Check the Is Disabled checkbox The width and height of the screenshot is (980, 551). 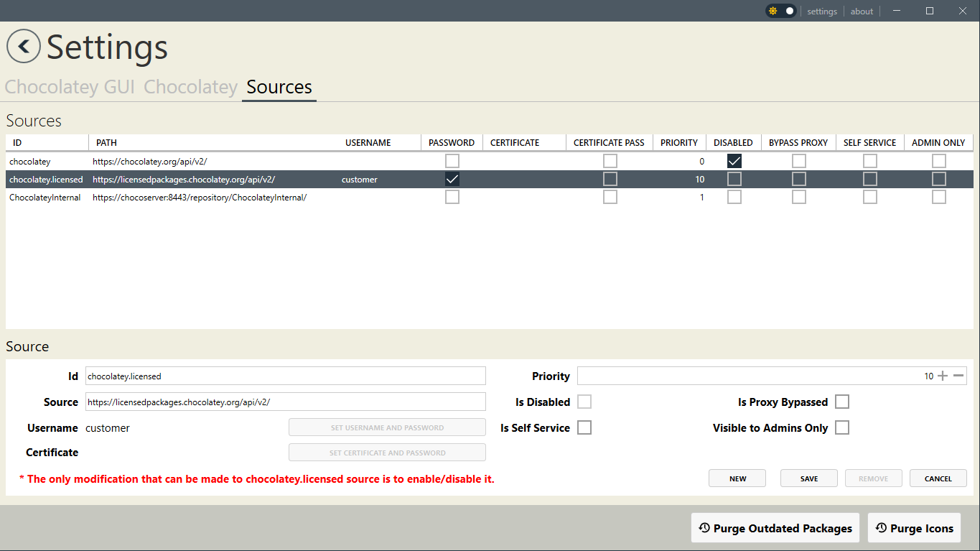coord(584,402)
